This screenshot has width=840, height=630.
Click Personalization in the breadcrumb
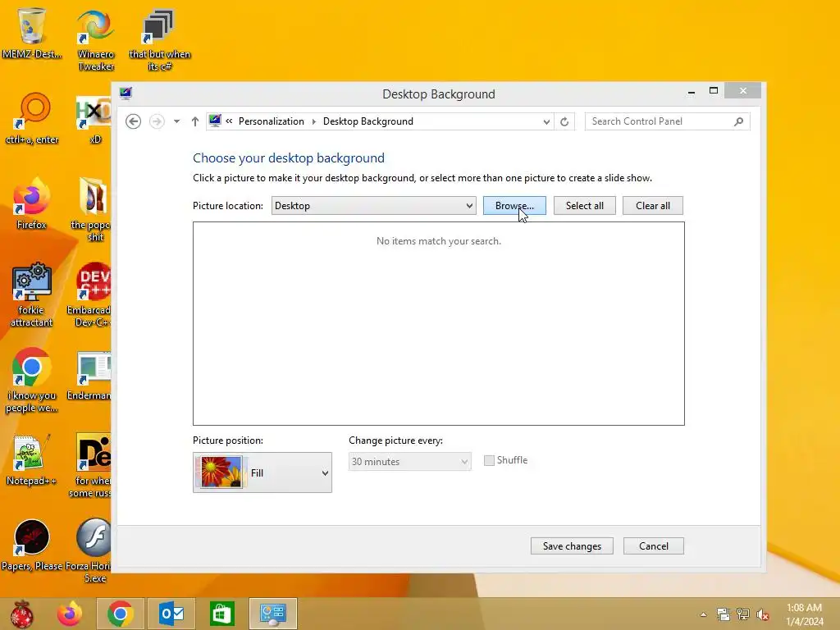pyautogui.click(x=271, y=121)
